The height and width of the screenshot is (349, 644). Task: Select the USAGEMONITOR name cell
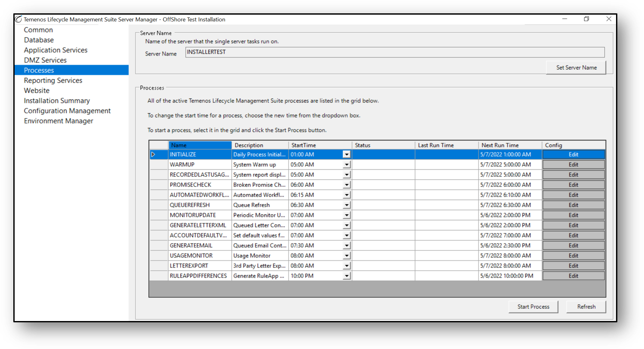tap(200, 256)
